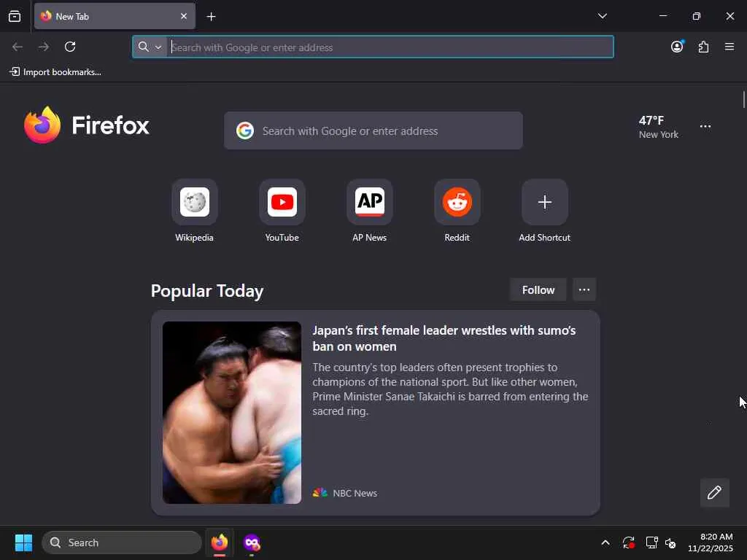Open the 47°F New York weather widget
Image resolution: width=747 pixels, height=560 pixels.
(659, 127)
